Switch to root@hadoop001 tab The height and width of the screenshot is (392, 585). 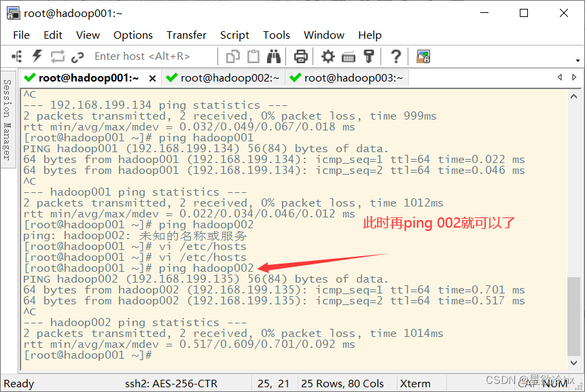coord(88,78)
